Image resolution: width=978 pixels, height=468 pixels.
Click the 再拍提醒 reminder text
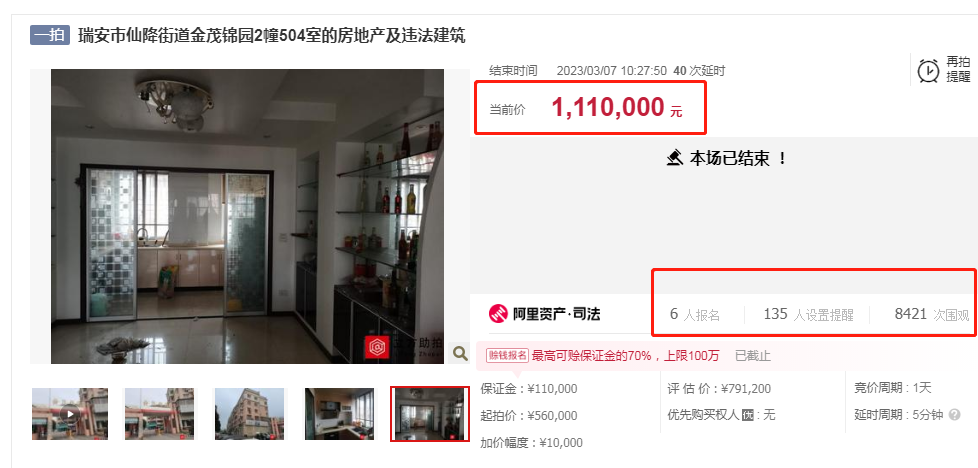pos(958,69)
